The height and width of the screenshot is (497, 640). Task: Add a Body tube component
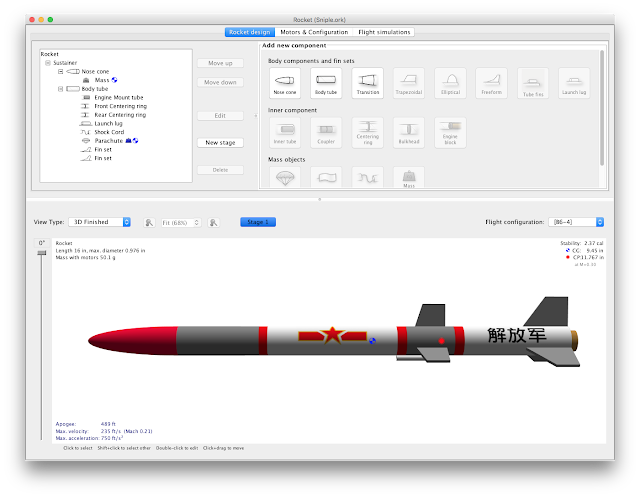pos(326,83)
